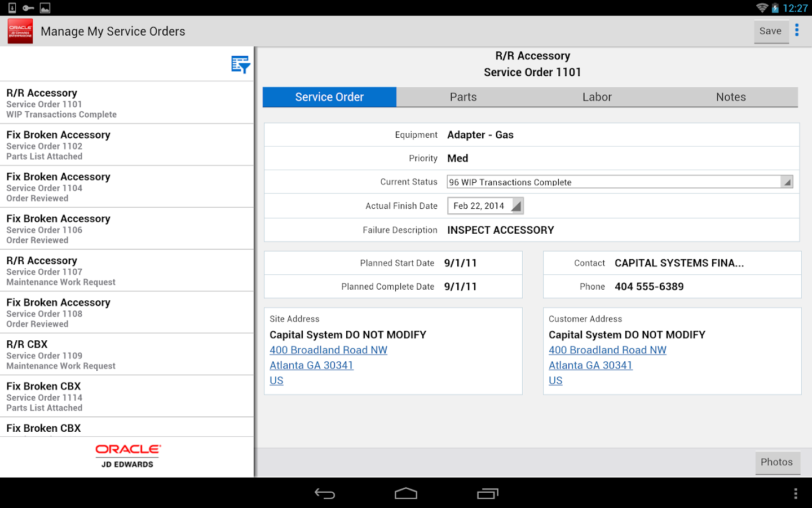Open Customer Address Atlanta GA 30341 link
812x508 pixels.
coord(590,365)
